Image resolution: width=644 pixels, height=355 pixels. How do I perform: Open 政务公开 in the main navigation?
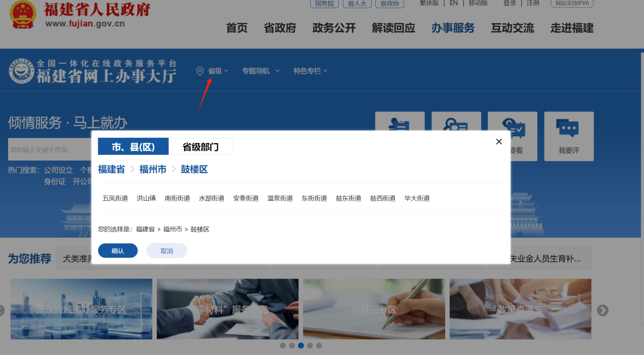click(x=334, y=28)
